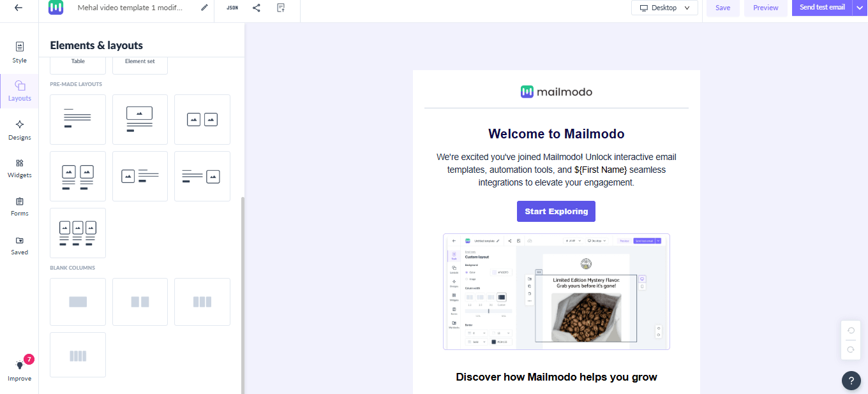Click the Mailmodo logo in the top bar

[56, 8]
